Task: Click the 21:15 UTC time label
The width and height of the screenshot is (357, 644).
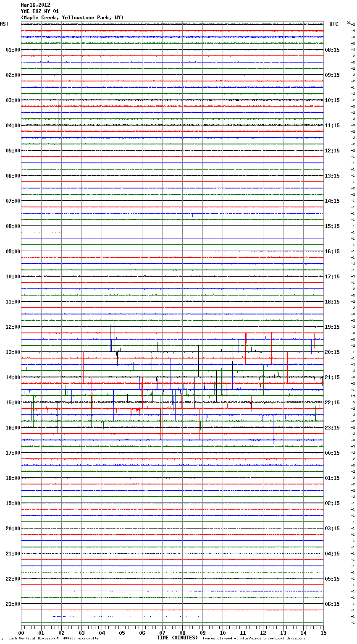Action: coord(332,377)
